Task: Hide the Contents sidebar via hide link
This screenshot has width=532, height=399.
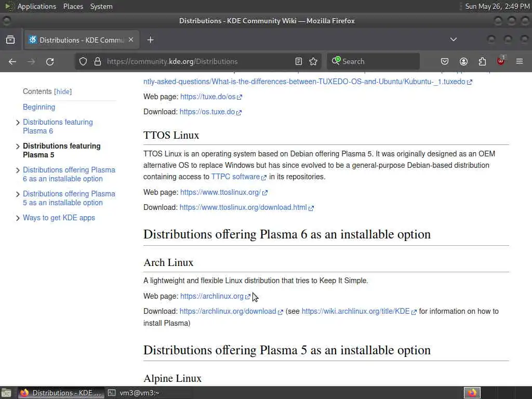Action: coord(63,91)
